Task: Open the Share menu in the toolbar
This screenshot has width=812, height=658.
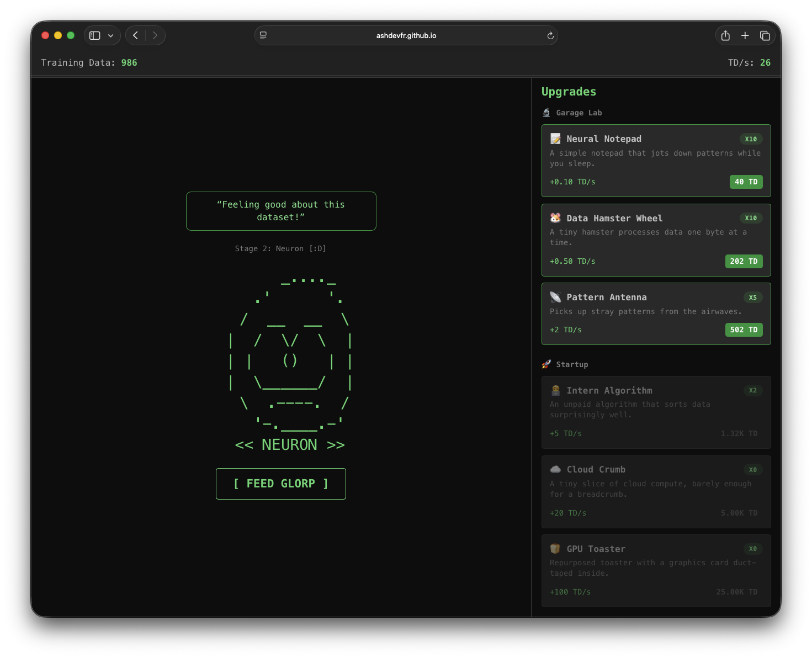Action: 725,35
